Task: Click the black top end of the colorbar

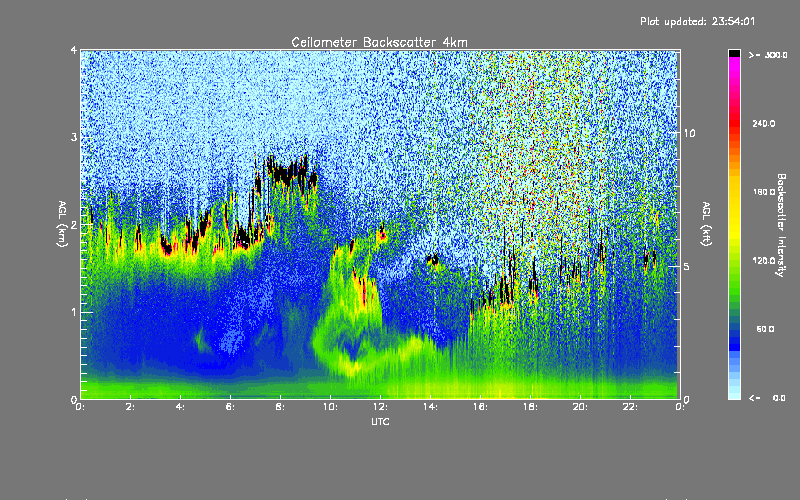Action: pos(734,53)
